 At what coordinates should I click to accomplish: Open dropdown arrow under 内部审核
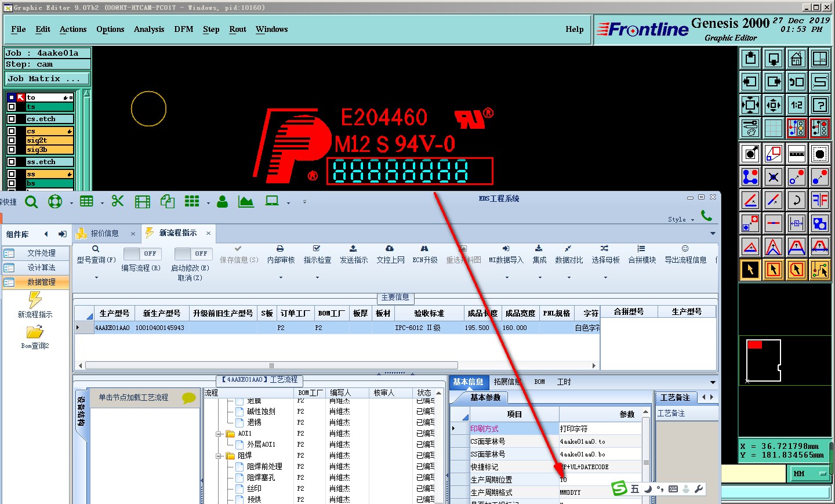click(x=281, y=277)
